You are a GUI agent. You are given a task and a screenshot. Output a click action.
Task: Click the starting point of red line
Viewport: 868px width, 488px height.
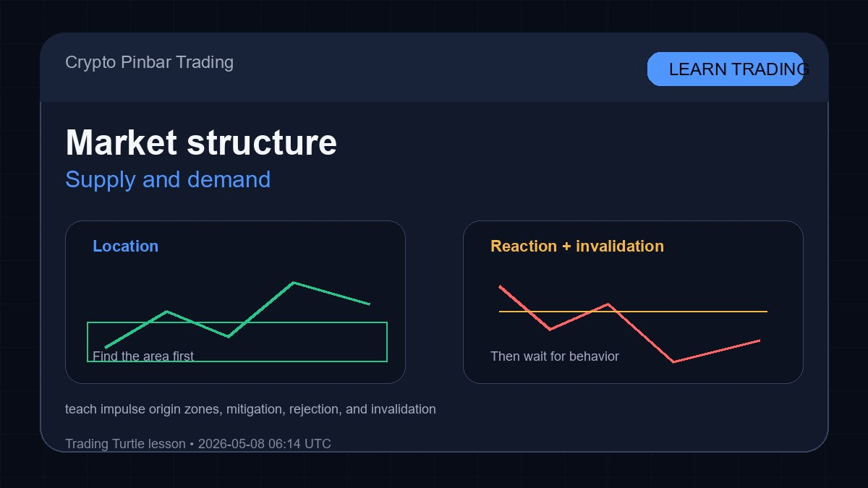(500, 286)
